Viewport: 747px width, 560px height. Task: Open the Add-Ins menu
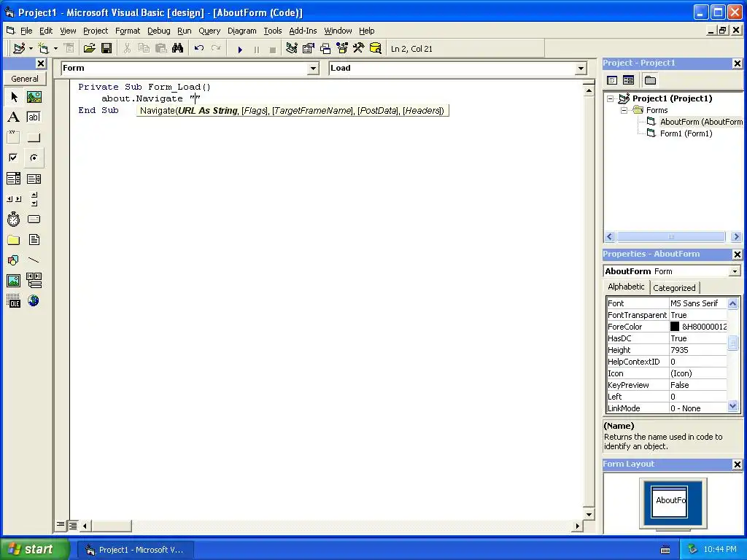pyautogui.click(x=303, y=31)
